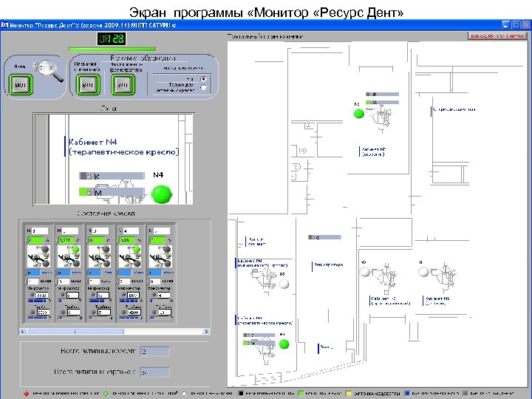Viewport: 532px width, 399px height.
Task: Click gray square legend swatch
Action: 465,394
